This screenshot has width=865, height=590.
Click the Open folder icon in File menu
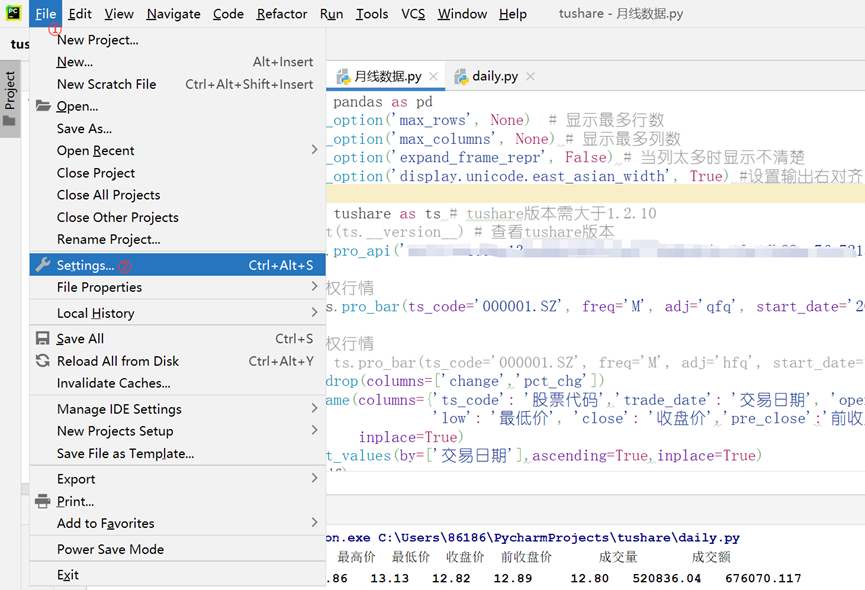click(43, 106)
